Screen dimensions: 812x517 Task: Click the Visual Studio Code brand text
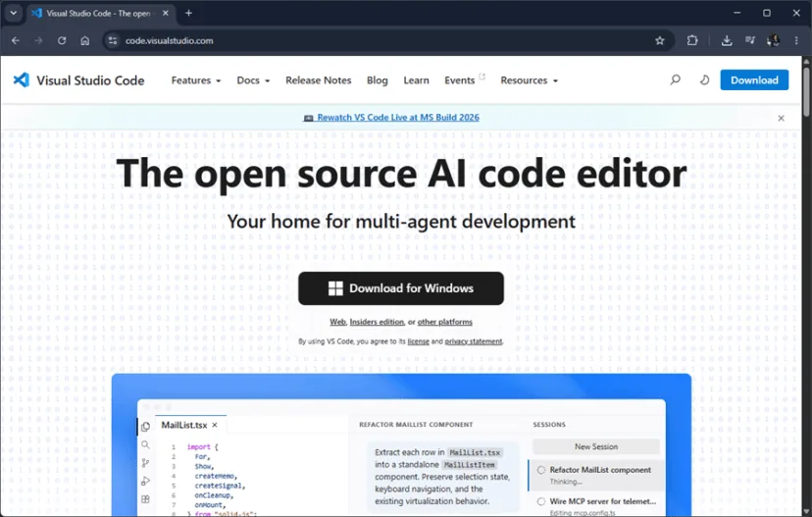(90, 80)
